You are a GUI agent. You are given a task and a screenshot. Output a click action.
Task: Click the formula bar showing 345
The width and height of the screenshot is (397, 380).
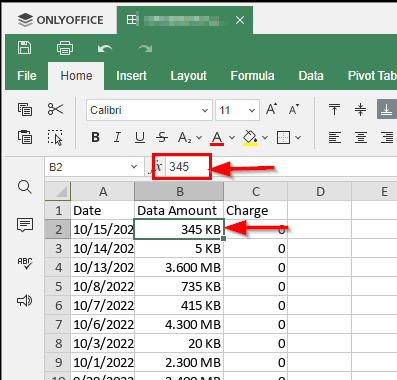280,166
